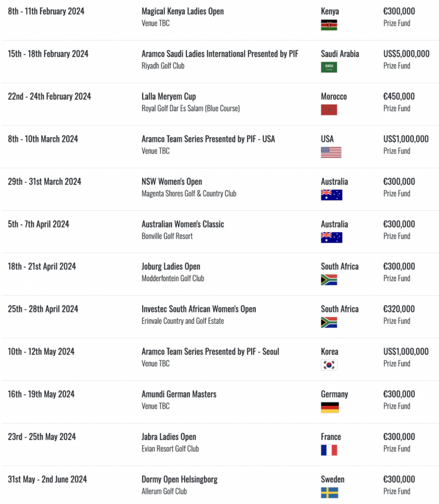Open Aramco Saudi Ladies International event
Screen dimensions: 439x504
[x=220, y=54]
